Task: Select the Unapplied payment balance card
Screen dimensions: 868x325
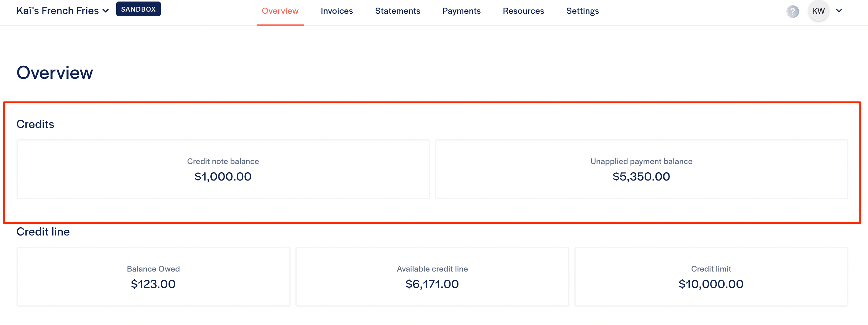Action: pyautogui.click(x=641, y=169)
